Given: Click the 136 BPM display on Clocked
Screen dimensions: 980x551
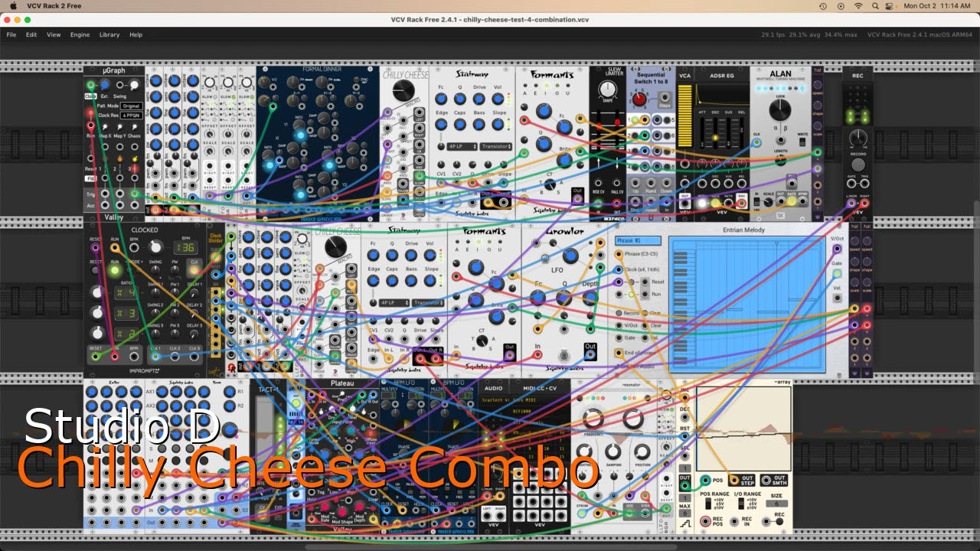Looking at the screenshot, I should click(184, 247).
